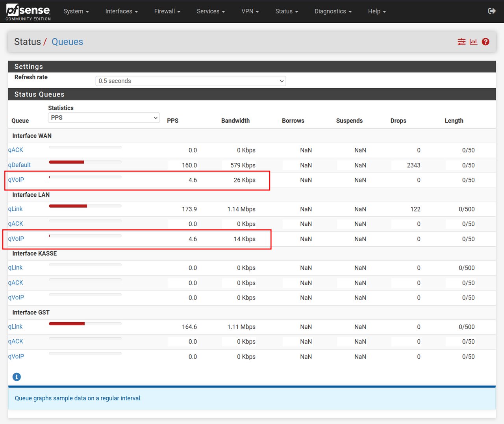This screenshot has width=504, height=424.
Task: Click the Suspends column header
Action: pos(349,121)
